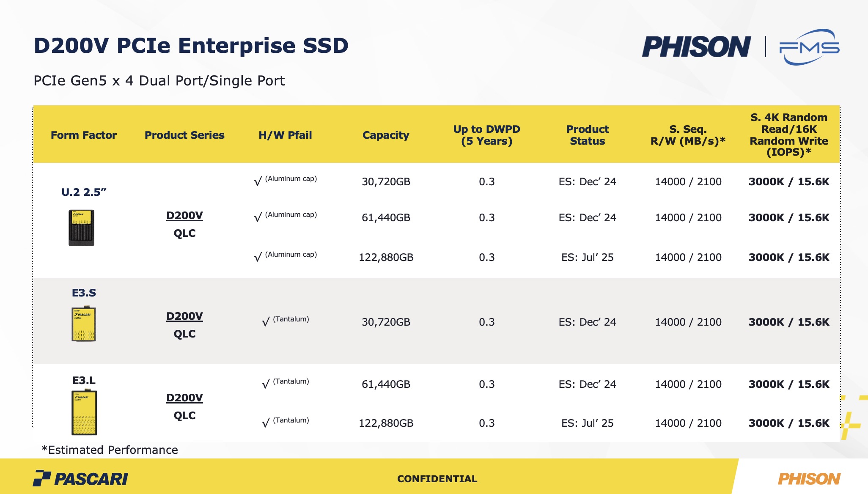Click the Tantalum checkmark for 61,440GB E3.L
The width and height of the screenshot is (868, 494).
click(266, 384)
